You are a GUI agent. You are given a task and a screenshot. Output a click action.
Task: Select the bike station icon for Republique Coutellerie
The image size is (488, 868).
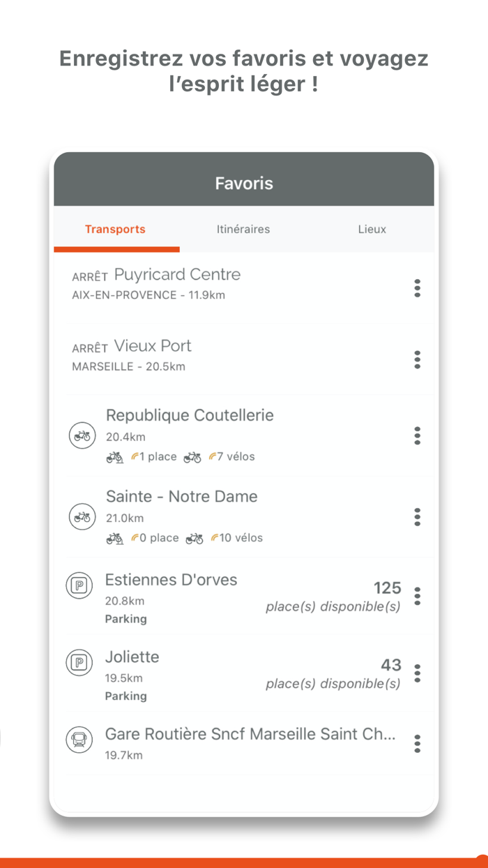(x=82, y=435)
